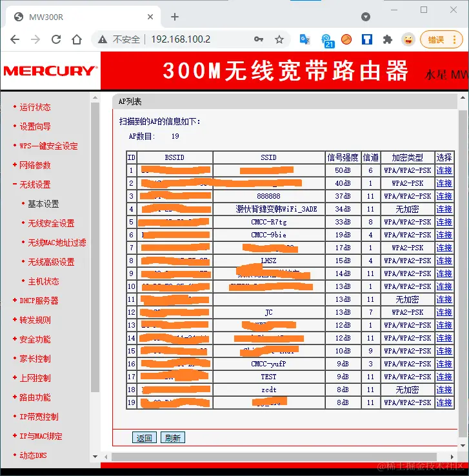Expand the 路由功能 sidebar section
This screenshot has width=469, height=476.
35,398
